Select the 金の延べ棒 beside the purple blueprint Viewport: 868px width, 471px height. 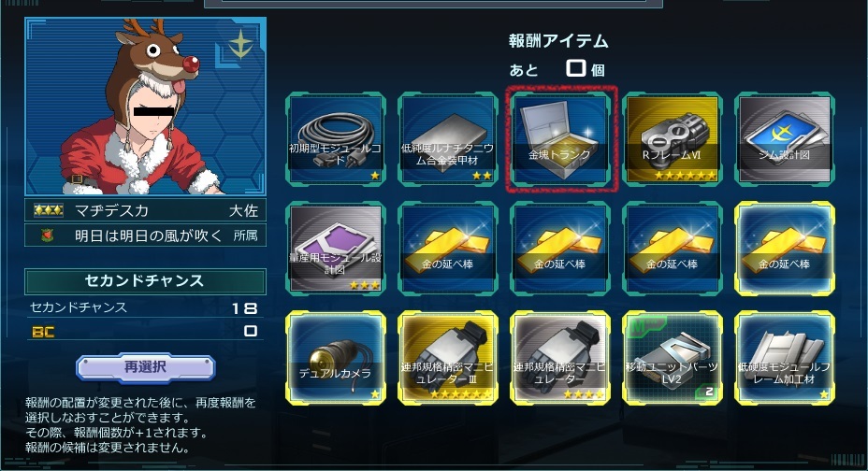pyautogui.click(x=447, y=249)
